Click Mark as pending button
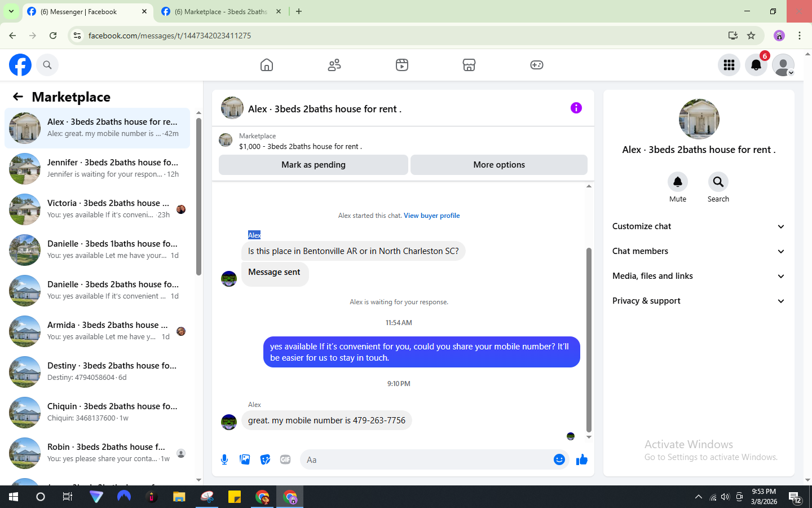812x508 pixels. (314, 165)
